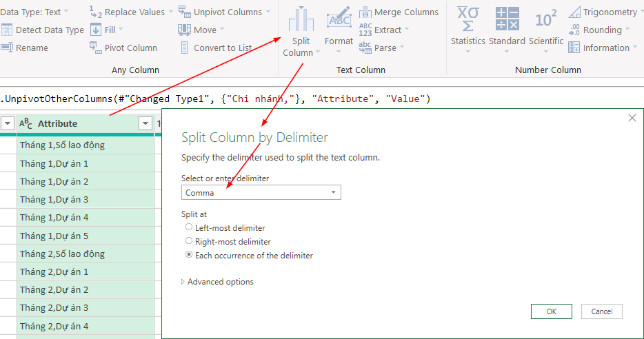Expand the Split Column dropdown arrow

[318, 52]
